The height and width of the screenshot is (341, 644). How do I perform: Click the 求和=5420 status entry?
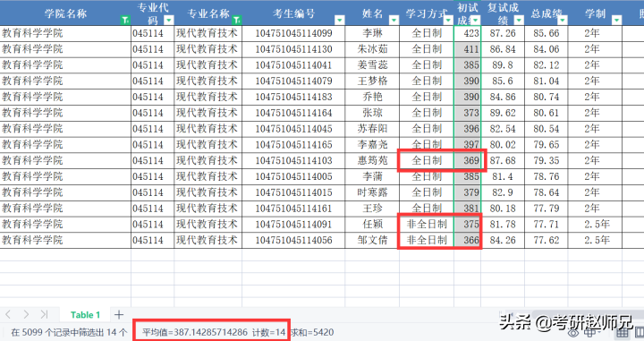[312, 332]
